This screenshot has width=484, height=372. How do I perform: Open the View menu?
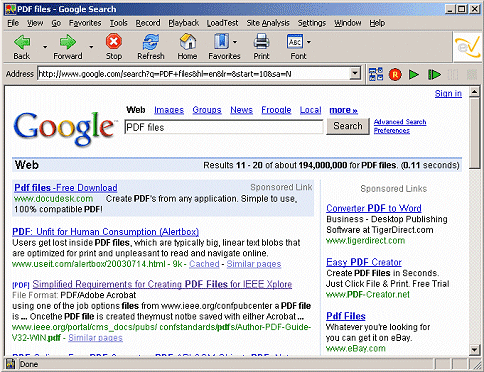point(35,23)
